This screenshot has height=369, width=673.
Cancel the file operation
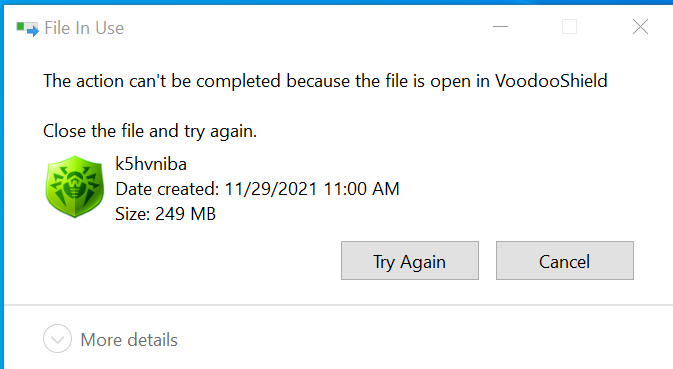(x=565, y=260)
